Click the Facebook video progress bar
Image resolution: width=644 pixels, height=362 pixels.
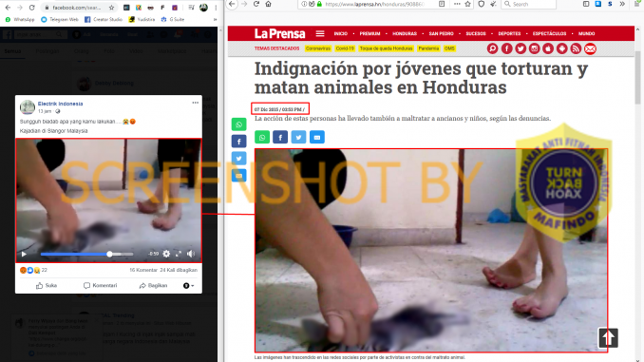click(86, 254)
